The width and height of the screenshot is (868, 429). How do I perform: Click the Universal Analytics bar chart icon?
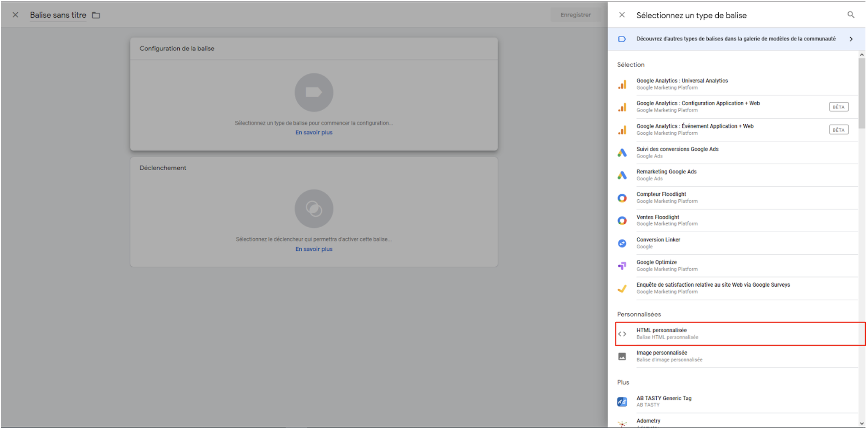(x=622, y=84)
